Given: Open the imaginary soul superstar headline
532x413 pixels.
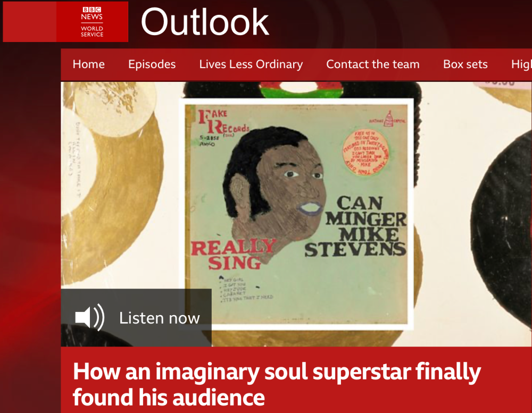Looking at the screenshot, I should tap(277, 384).
